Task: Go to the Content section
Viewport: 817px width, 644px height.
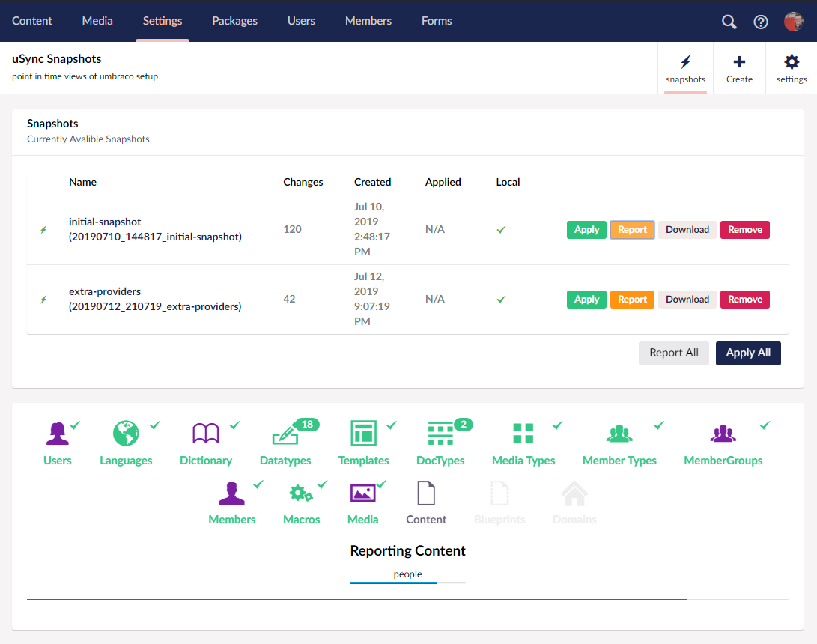Action: (x=32, y=21)
